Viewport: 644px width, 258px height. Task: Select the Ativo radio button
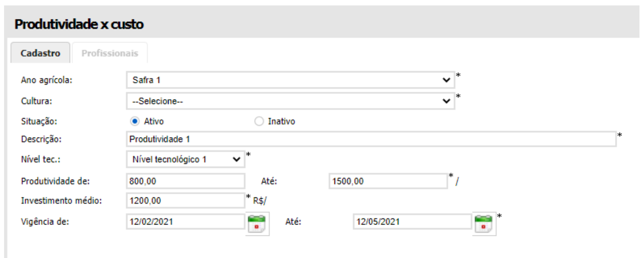coord(134,121)
